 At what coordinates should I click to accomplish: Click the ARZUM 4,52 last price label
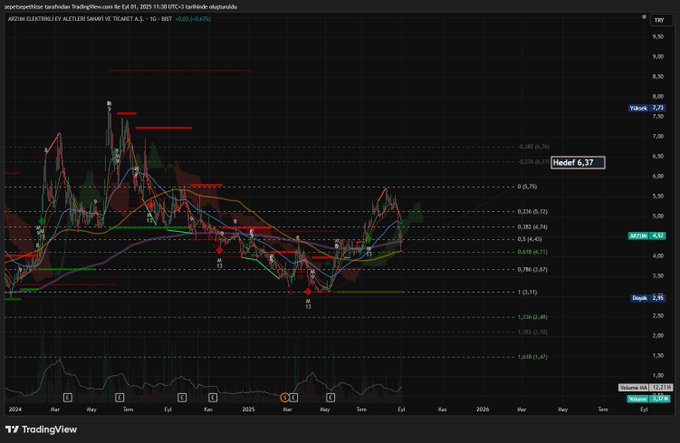(x=647, y=236)
